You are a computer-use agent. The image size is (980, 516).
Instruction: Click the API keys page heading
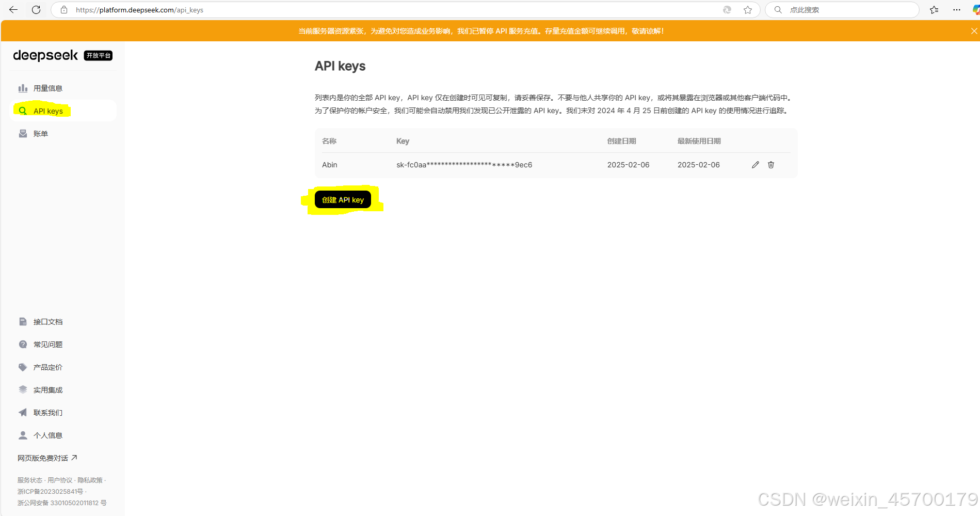(x=340, y=66)
